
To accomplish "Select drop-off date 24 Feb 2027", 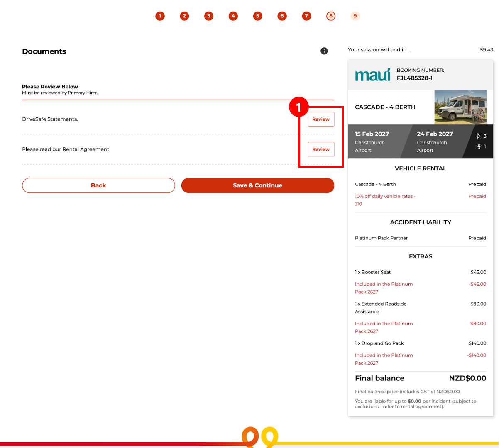I will click(x=435, y=134).
